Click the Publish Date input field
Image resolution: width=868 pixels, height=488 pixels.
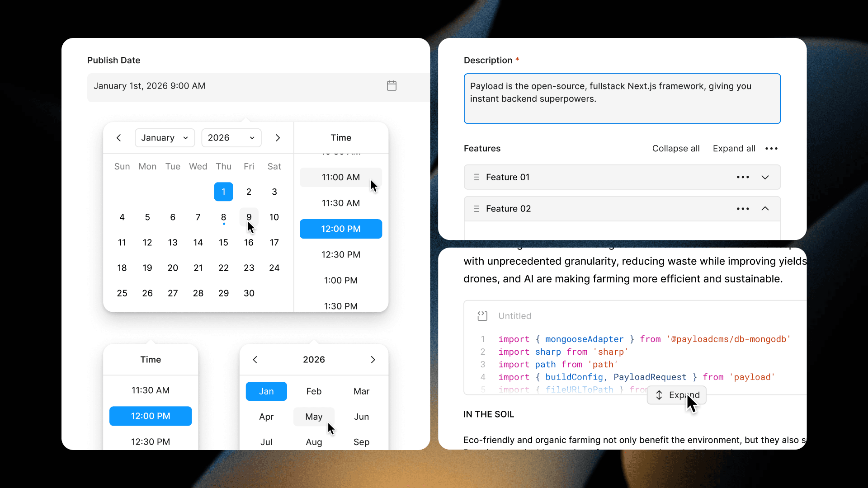pos(258,87)
